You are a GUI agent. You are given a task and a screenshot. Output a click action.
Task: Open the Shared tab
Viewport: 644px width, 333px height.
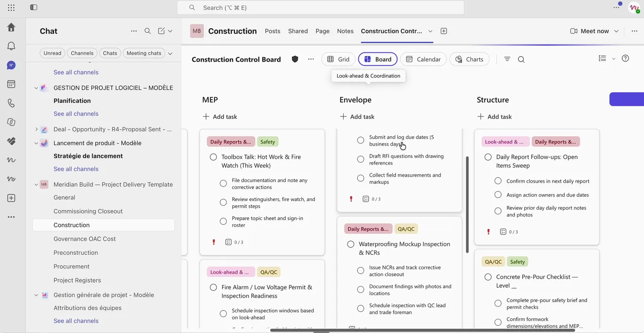point(298,31)
